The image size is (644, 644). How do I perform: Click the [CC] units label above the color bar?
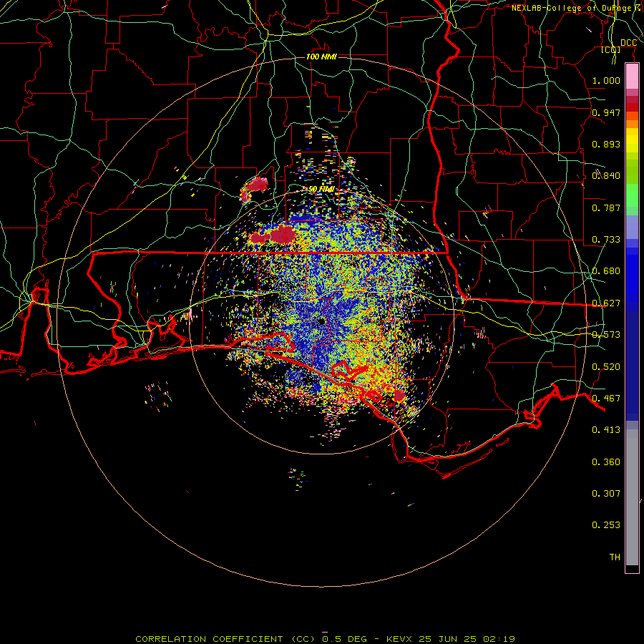pos(610,50)
